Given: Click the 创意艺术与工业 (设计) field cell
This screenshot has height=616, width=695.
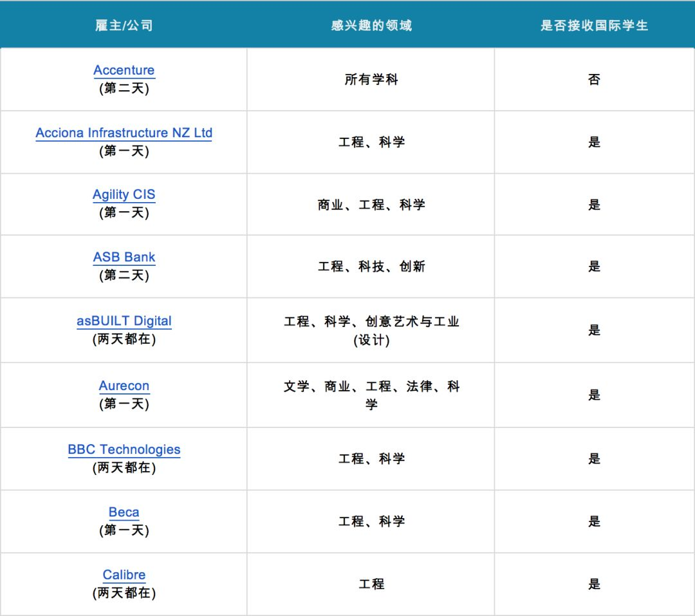Looking at the screenshot, I should 371,330.
